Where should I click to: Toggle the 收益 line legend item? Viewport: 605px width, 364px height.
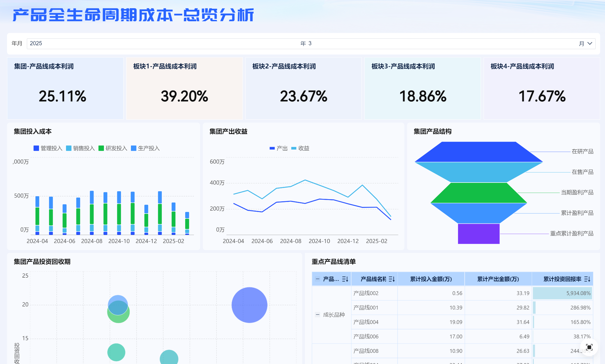click(x=300, y=148)
